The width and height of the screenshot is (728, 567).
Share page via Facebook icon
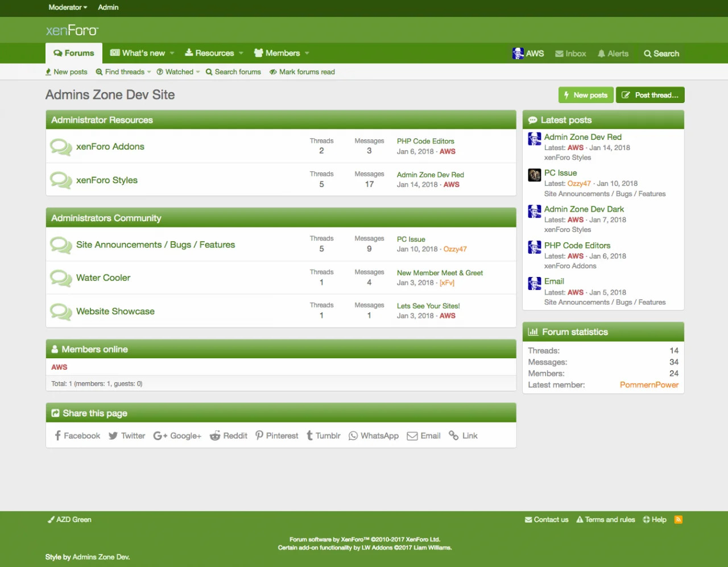pos(57,436)
